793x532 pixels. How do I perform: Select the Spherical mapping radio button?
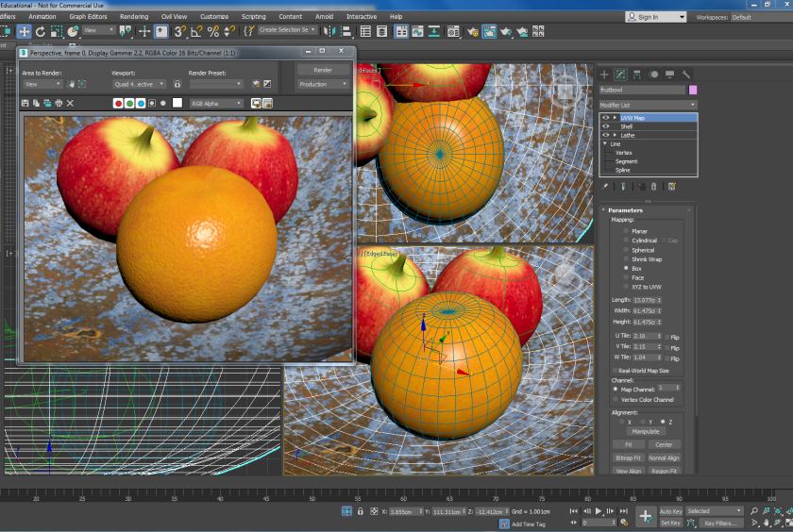point(626,250)
